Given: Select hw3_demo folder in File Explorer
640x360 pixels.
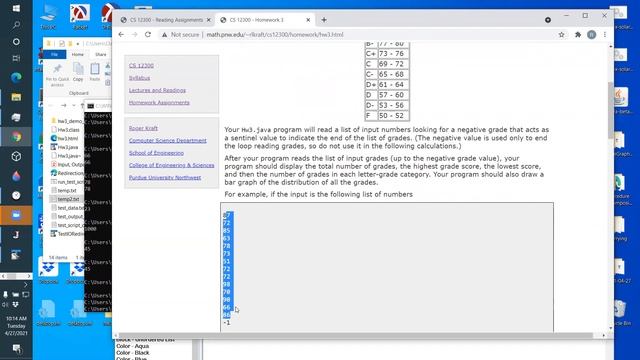Looking at the screenshot, I should coord(67,121).
